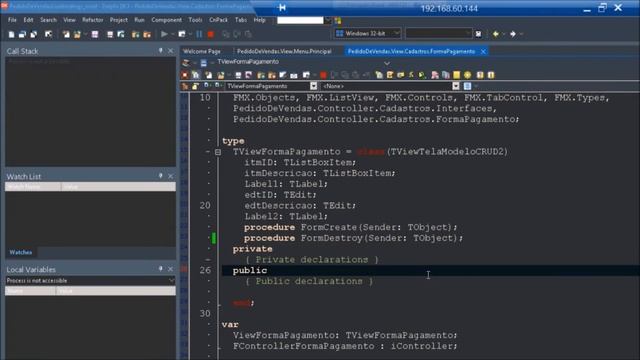This screenshot has width=640, height=360.
Task: Click 'FControllerFormaPagamento : iController;' line
Action: pos(345,346)
